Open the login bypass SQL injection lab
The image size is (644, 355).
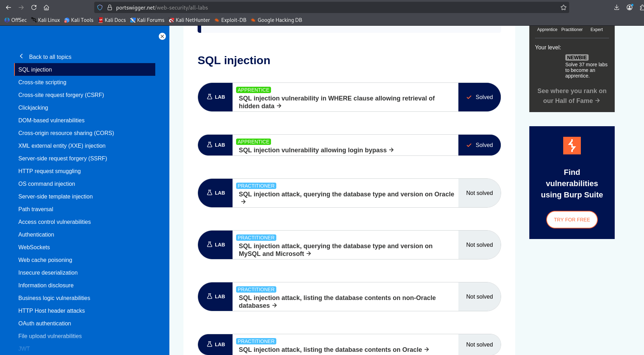pos(316,150)
